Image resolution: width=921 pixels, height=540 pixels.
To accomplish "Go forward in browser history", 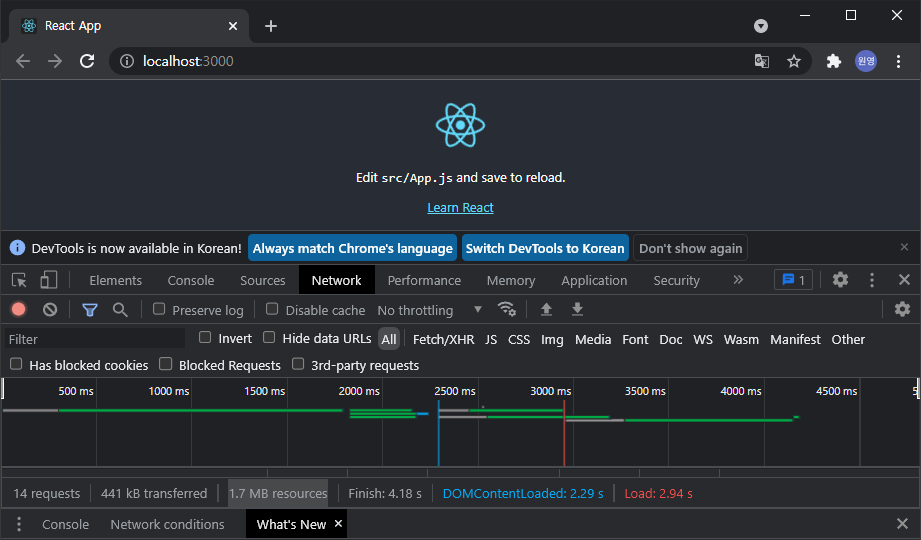I will coord(55,61).
